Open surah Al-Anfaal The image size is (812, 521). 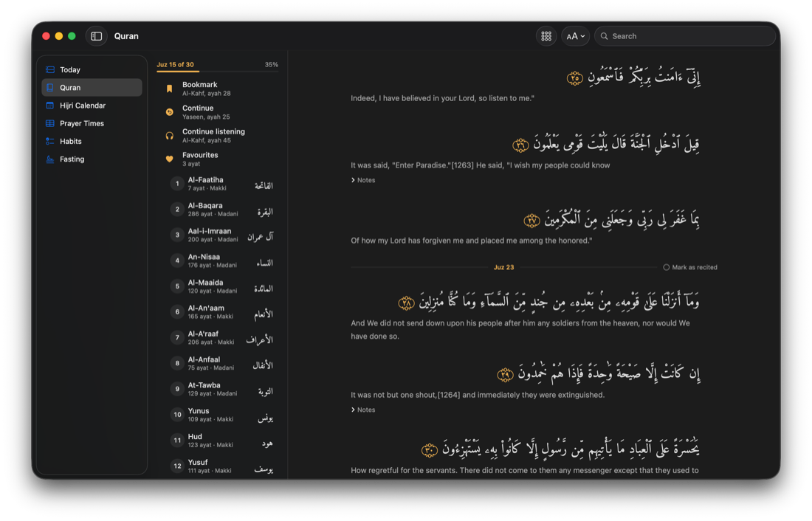coord(221,364)
